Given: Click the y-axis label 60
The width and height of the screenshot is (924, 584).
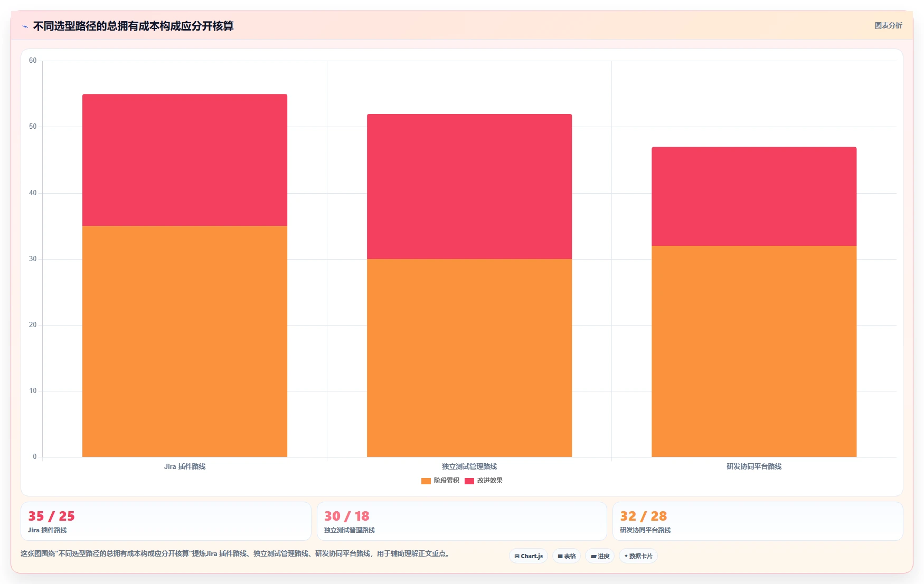Looking at the screenshot, I should point(33,61).
